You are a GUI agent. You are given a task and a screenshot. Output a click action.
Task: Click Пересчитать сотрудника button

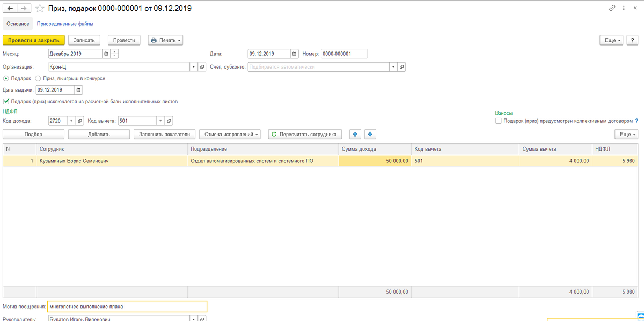305,135
